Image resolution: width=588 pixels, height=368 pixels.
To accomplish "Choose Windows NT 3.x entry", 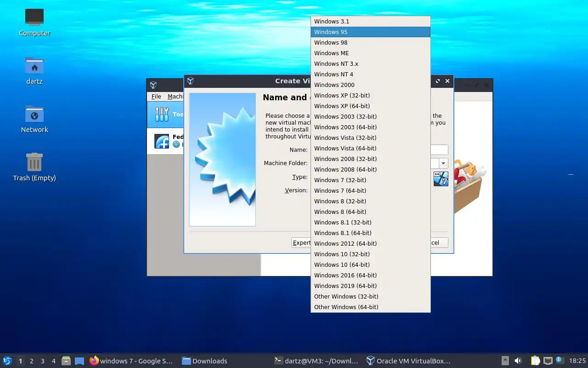I will [x=370, y=63].
